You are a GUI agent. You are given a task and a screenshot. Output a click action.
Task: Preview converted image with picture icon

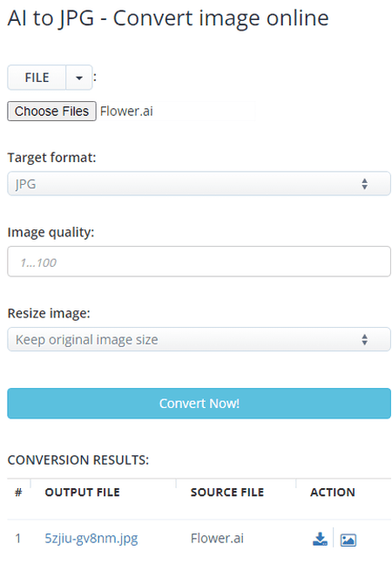(348, 540)
